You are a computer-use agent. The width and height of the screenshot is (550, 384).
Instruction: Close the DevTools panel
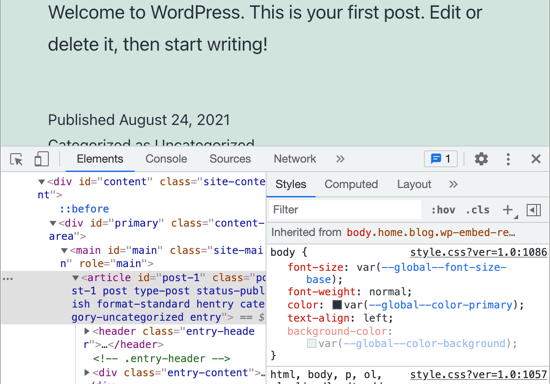point(536,159)
